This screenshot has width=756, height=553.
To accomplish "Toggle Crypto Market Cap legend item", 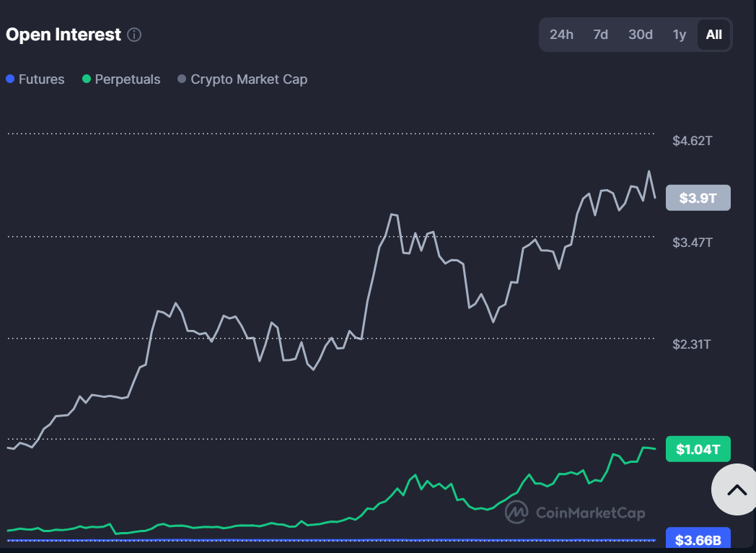I will click(x=242, y=79).
